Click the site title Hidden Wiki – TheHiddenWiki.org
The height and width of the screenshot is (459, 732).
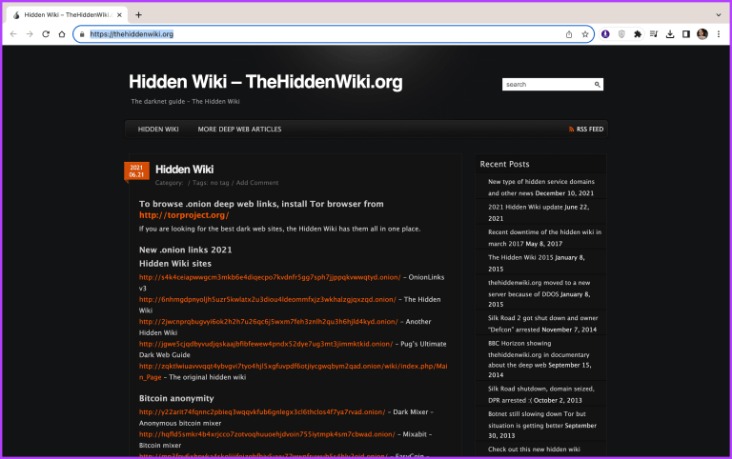coord(266,82)
